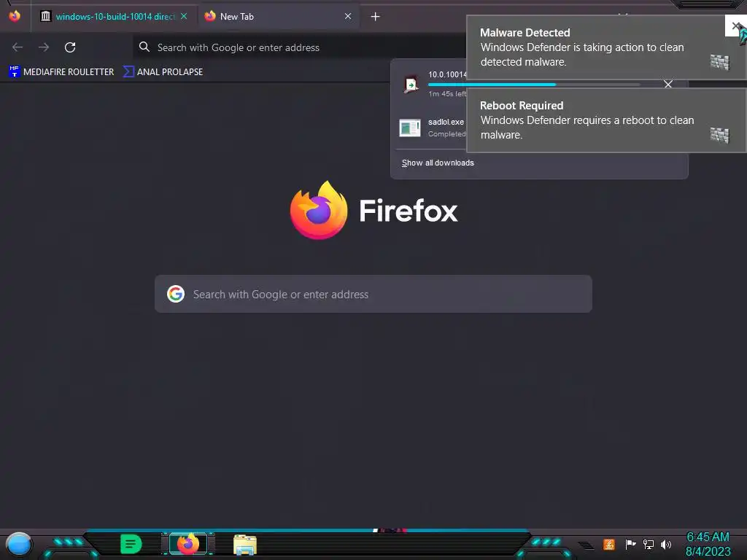Go forward with the forward arrow
The height and width of the screenshot is (560, 747).
(x=44, y=47)
